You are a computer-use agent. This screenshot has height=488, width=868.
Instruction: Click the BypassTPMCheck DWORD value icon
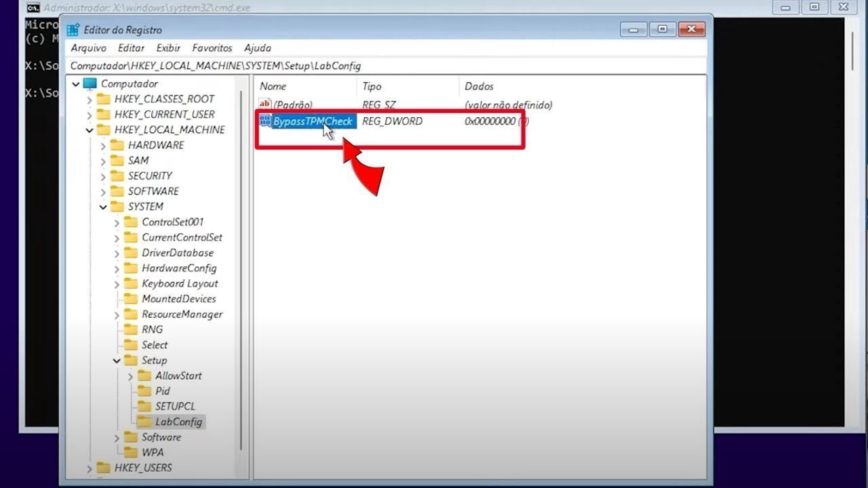pos(264,121)
